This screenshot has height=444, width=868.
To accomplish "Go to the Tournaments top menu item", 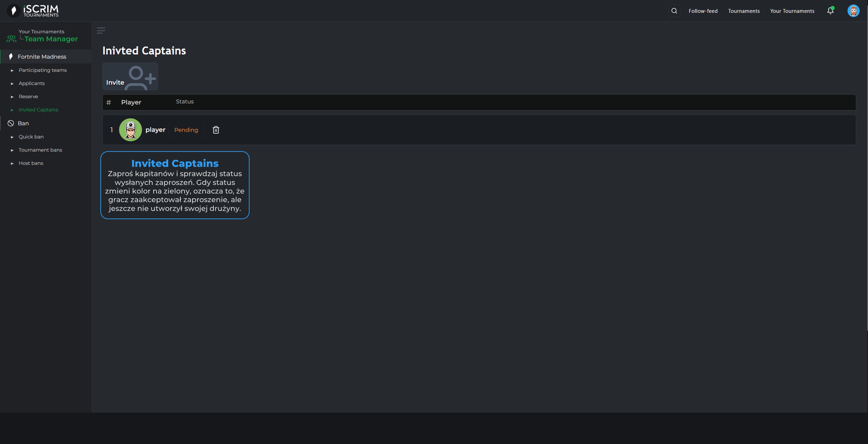I will 744,11.
